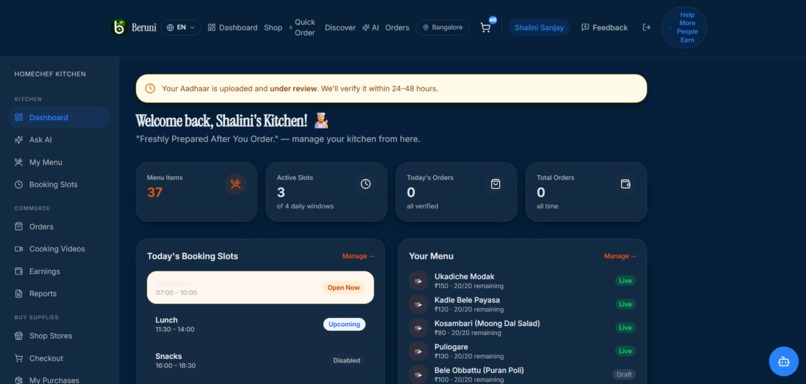
Task: Click the Kosambari thumbnail icon
Action: coord(418,327)
